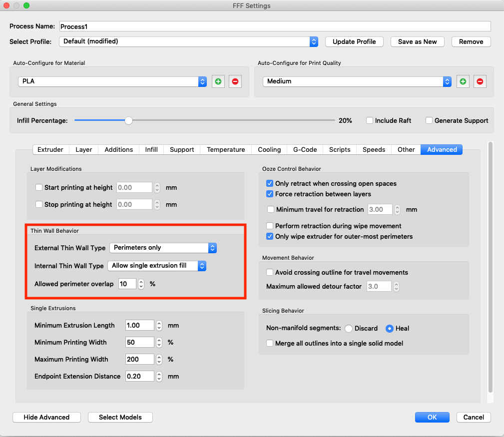Image resolution: width=504 pixels, height=437 pixels.
Task: Uncheck Only retract when crossing open spaces
Action: click(x=270, y=183)
